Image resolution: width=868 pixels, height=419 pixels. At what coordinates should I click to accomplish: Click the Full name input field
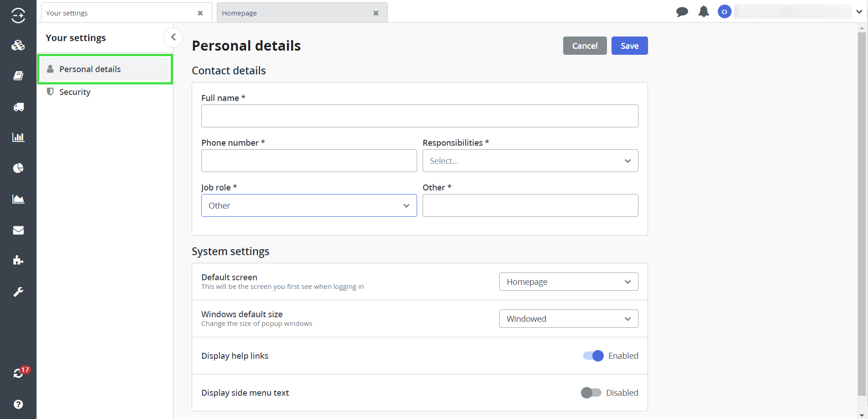(419, 116)
